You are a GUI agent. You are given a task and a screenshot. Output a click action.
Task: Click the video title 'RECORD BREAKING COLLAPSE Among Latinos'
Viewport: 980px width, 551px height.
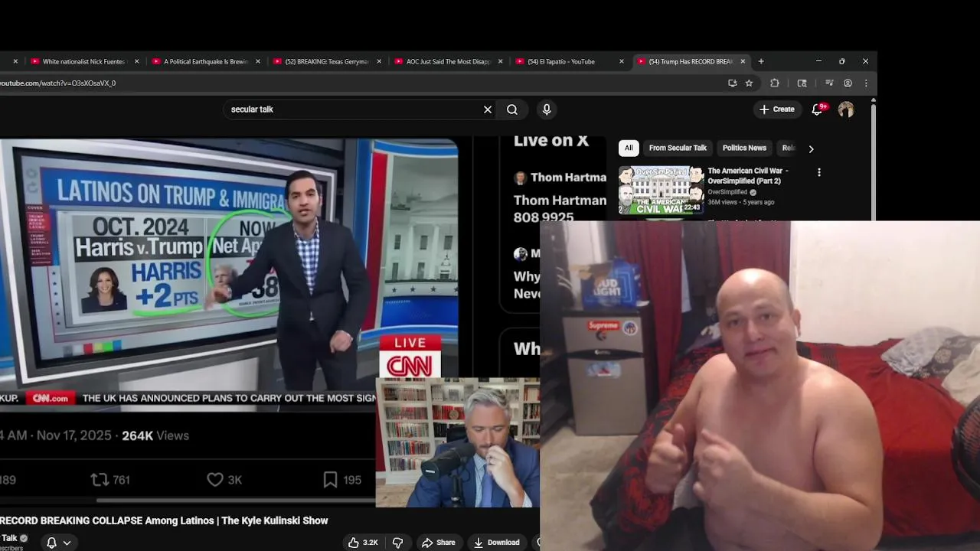[x=164, y=520]
